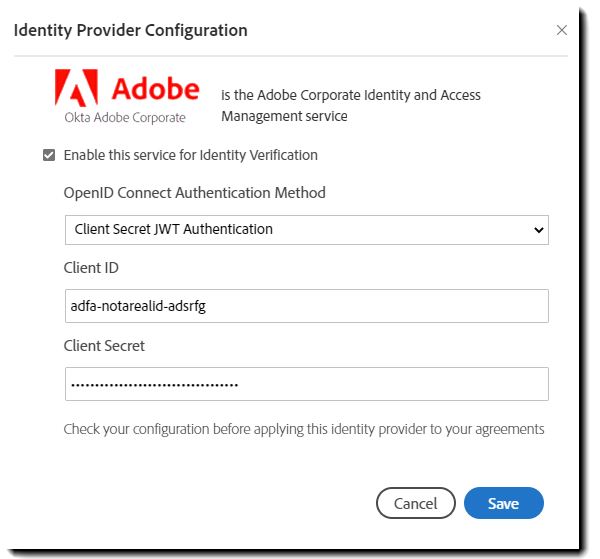This screenshot has height=559, width=600.
Task: Open the OpenID Connect Authentication Method dropdown
Action: click(306, 229)
